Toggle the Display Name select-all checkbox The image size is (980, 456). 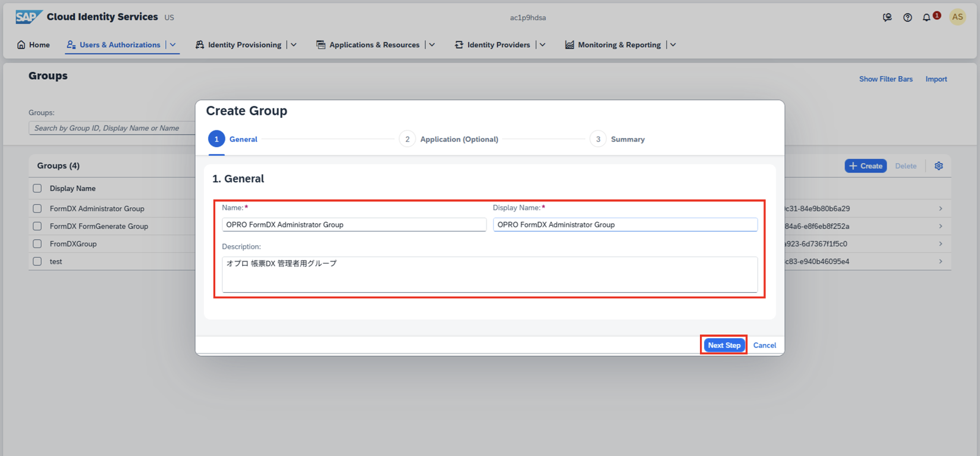coord(37,188)
